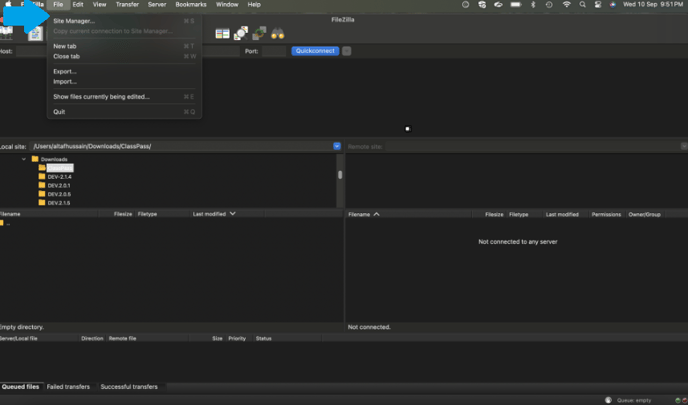This screenshot has height=405, width=688.
Task: Open macOS Control Center icon
Action: pos(598,4)
